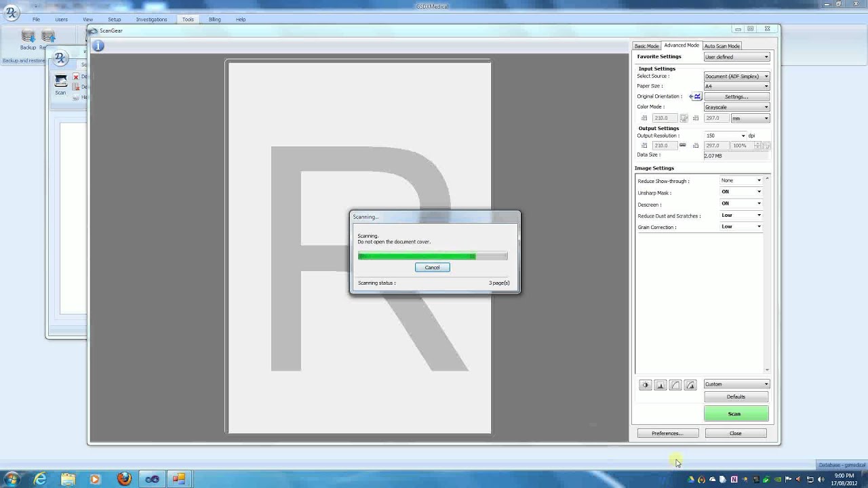Open the Windows Start menu
The height and width of the screenshot is (488, 868).
[x=12, y=479]
